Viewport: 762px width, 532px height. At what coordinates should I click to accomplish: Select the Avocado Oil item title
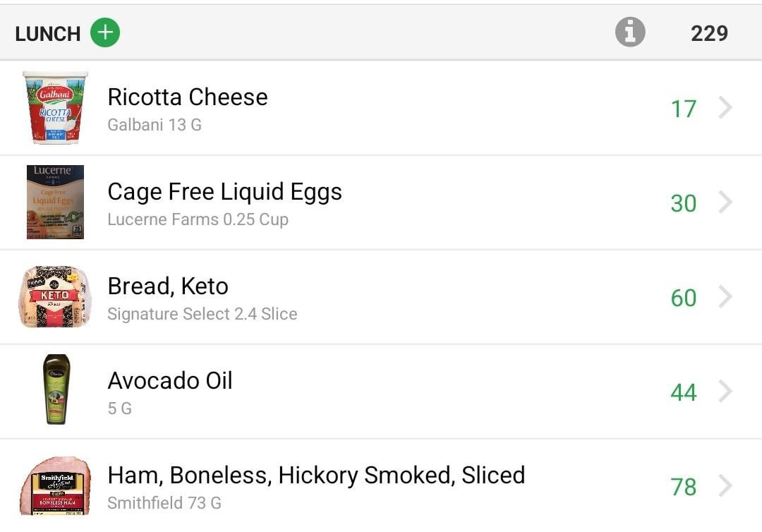[170, 380]
